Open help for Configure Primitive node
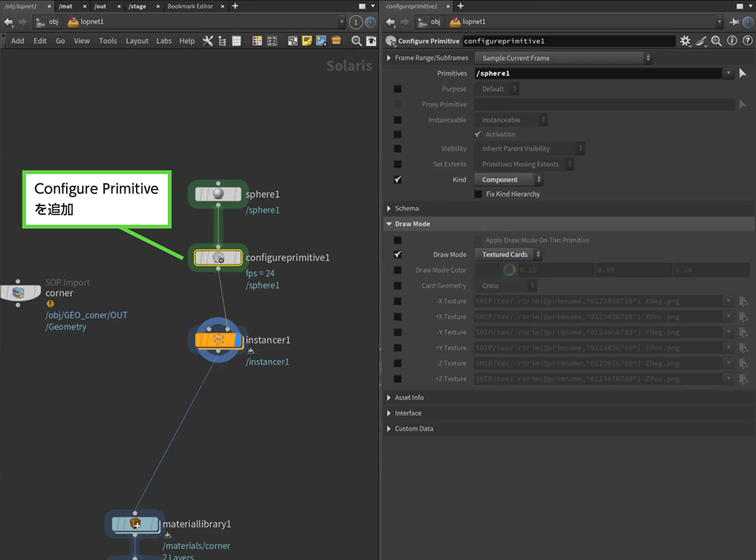 [x=747, y=41]
